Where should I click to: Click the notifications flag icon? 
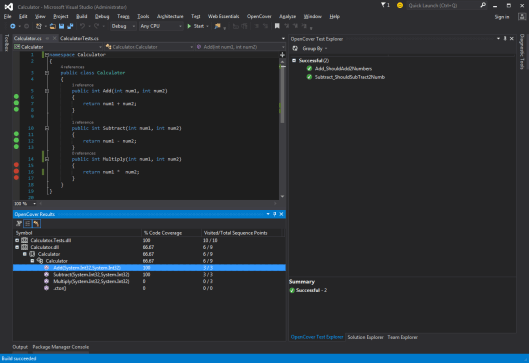coord(384,5)
